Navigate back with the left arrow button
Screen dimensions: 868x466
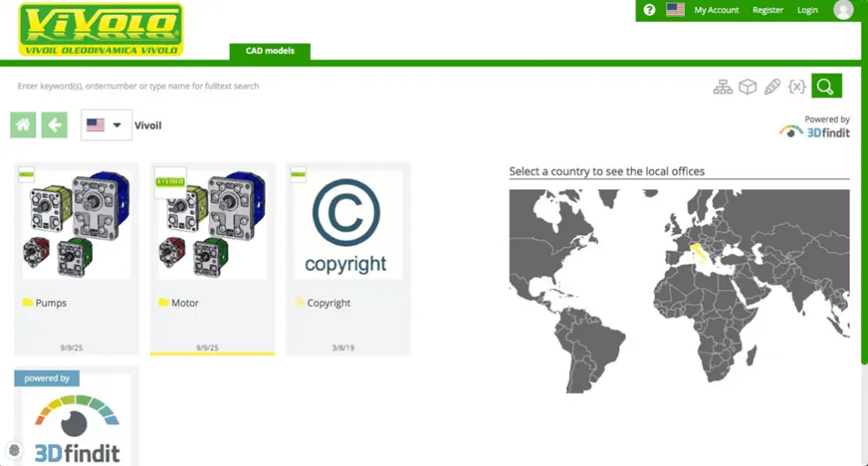(x=55, y=125)
